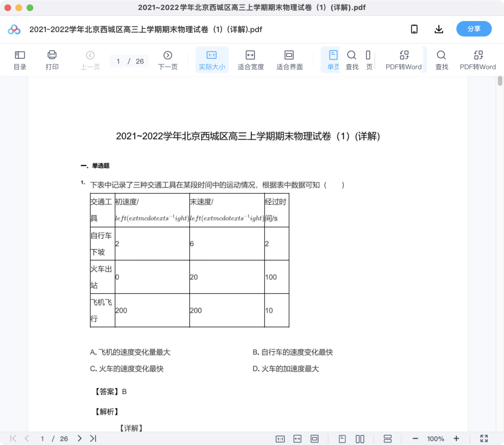Click the Baidu Netdisk cloud logo
The height and width of the screenshot is (445, 504).
[x=14, y=29]
